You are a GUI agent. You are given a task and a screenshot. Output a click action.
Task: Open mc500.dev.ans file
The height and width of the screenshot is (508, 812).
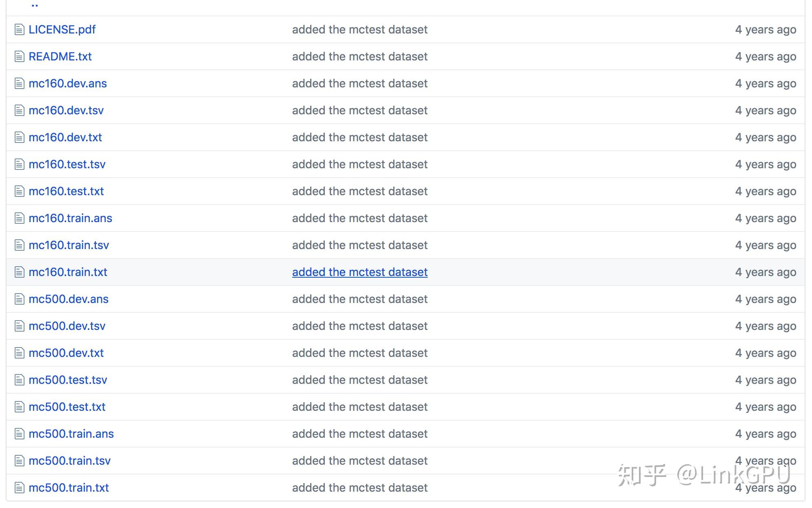(69, 299)
